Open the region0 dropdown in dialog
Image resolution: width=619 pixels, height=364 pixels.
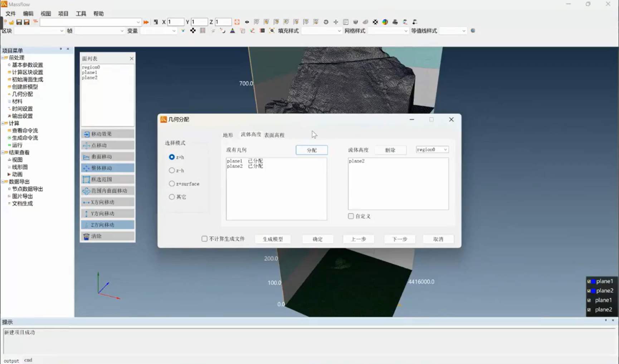pyautogui.click(x=432, y=149)
